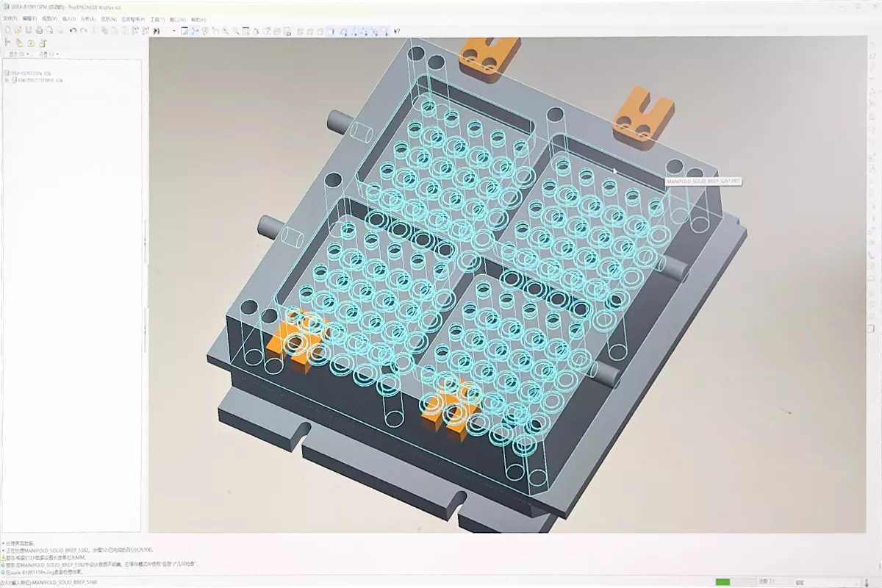Toggle datum axes display
This screenshot has width=882, height=588.
(354, 31)
